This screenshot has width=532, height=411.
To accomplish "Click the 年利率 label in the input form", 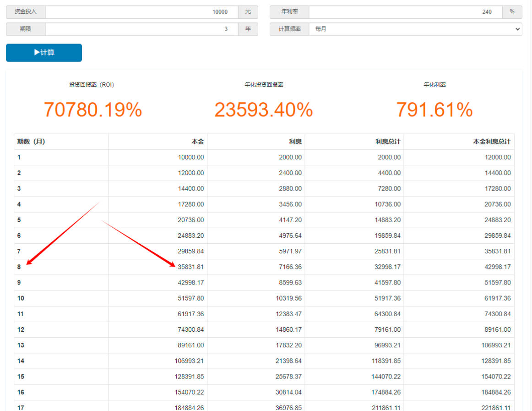I will tap(289, 11).
